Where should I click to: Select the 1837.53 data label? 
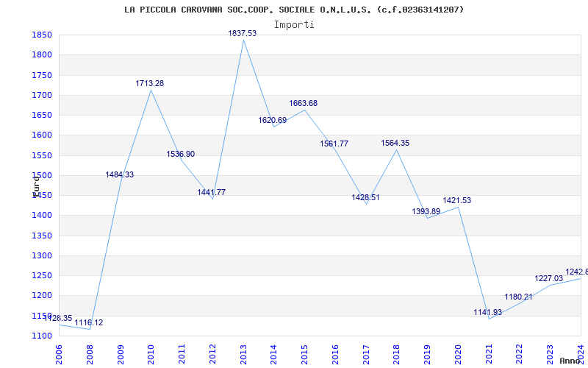tap(243, 33)
